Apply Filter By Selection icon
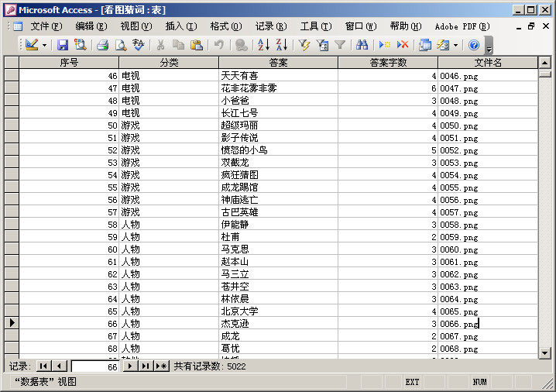The image size is (556, 392). (x=304, y=45)
